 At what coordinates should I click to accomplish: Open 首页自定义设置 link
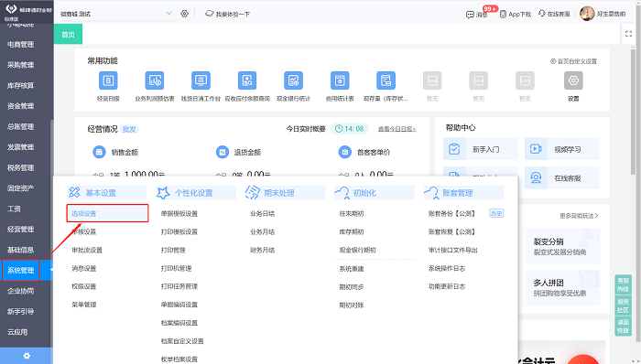click(573, 61)
